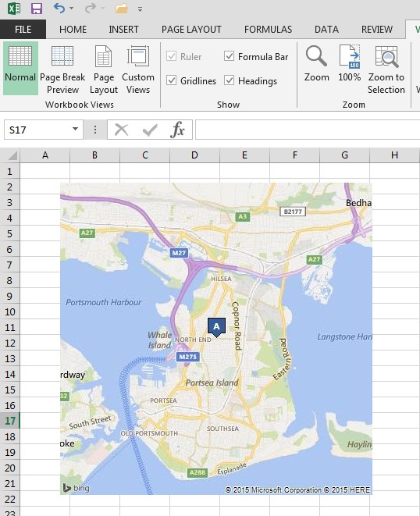This screenshot has height=516, width=420.
Task: Click the Excel application icon
Action: pos(14,9)
